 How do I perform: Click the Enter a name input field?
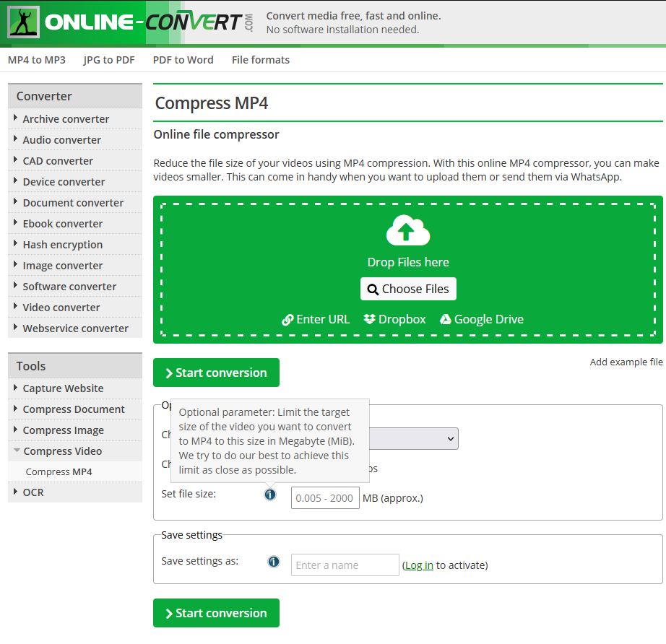click(345, 565)
